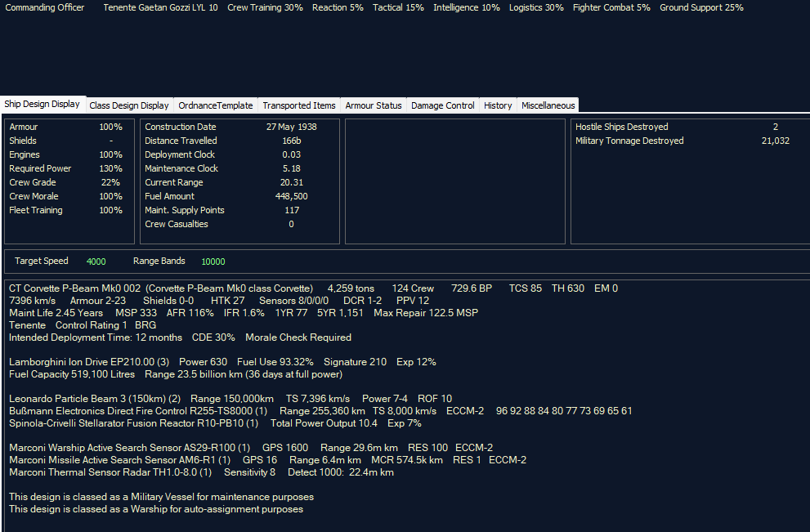
Task: Click Marconi Warship Active Search Sensor line
Action: tap(251, 448)
